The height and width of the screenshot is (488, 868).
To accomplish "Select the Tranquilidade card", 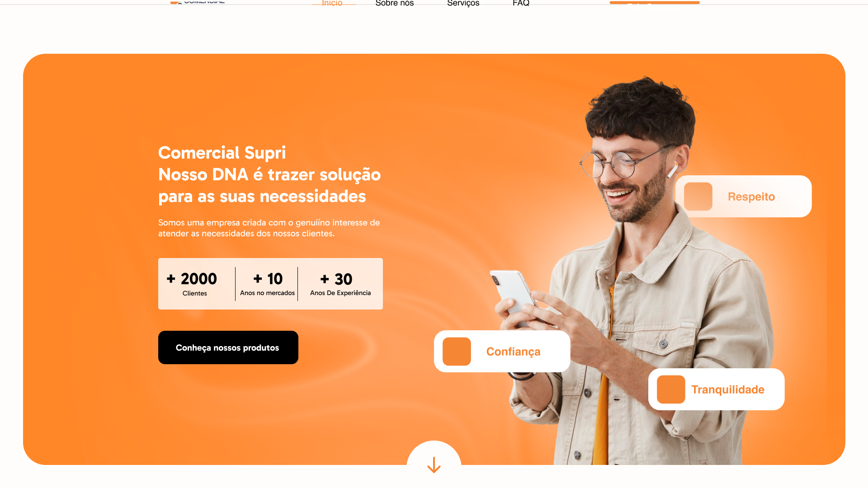I will 717,389.
